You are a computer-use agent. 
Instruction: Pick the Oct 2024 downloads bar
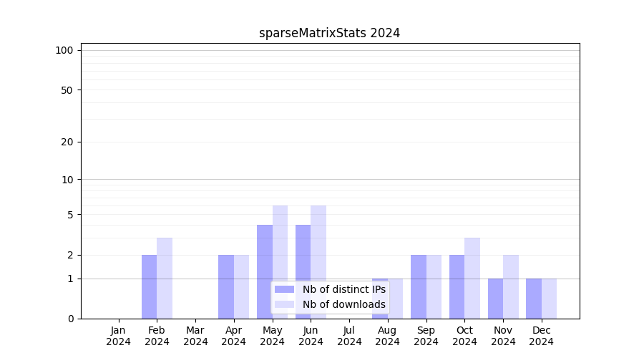(x=472, y=278)
